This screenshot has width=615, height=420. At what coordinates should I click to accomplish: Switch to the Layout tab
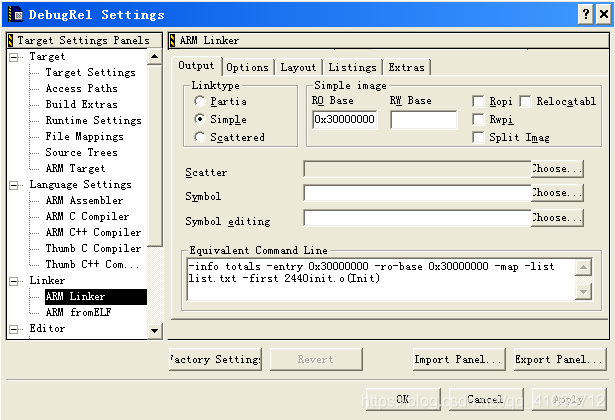298,67
